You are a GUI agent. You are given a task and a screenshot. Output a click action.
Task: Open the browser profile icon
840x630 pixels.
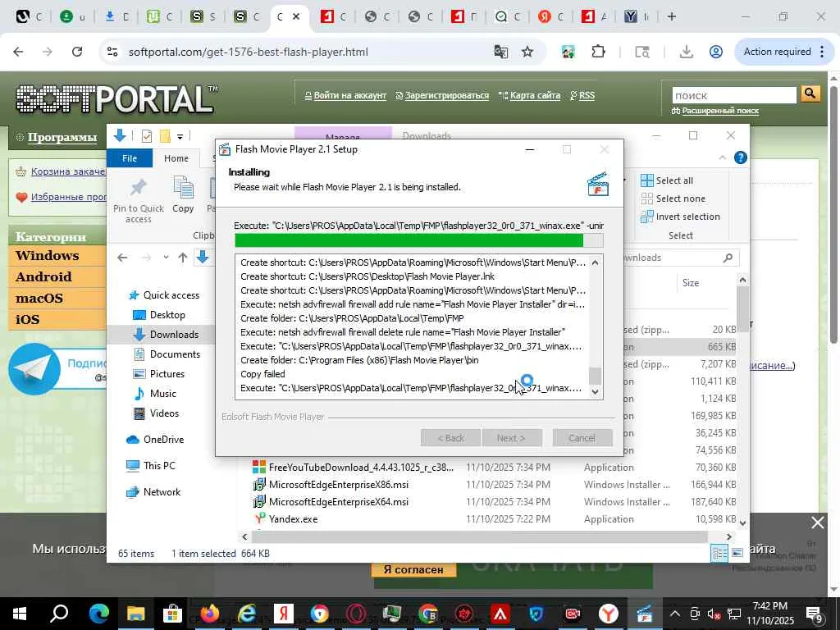715,52
